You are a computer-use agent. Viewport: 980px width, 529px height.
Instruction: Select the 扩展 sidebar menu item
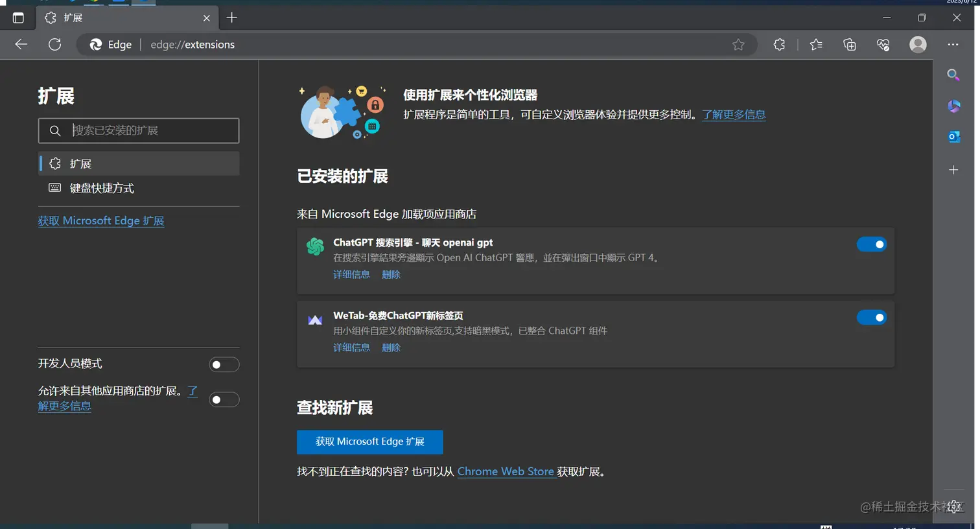pyautogui.click(x=139, y=163)
